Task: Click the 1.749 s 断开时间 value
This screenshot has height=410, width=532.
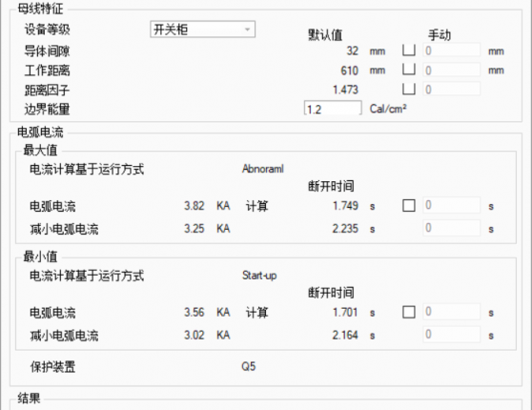Action: tap(345, 206)
